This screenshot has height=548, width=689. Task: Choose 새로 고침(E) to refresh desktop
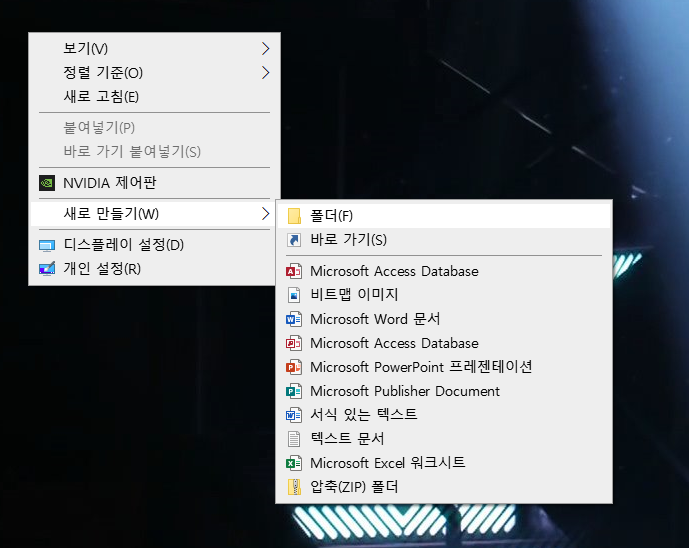coord(154,96)
